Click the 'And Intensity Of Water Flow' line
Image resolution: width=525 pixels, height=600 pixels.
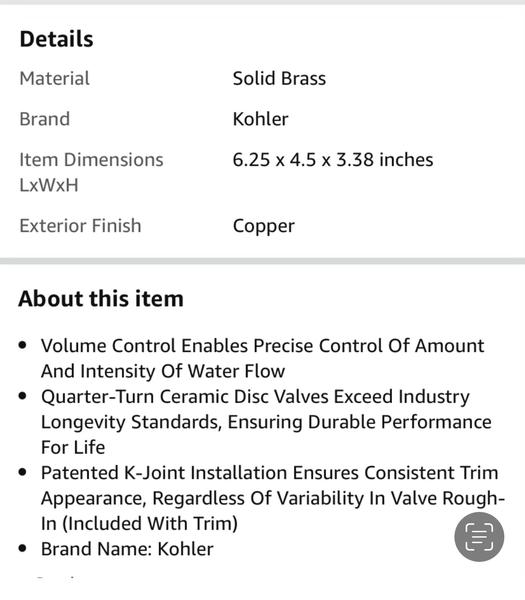pos(163,371)
